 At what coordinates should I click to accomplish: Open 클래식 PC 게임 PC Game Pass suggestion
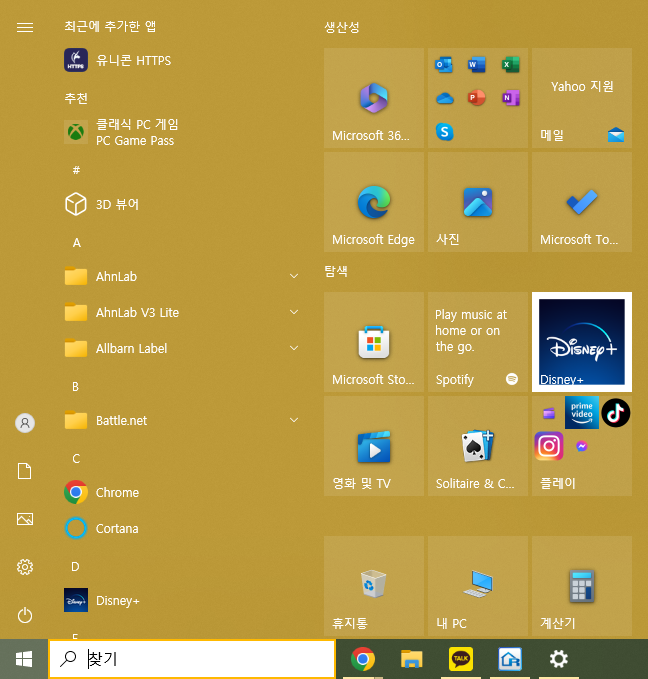tap(182, 132)
